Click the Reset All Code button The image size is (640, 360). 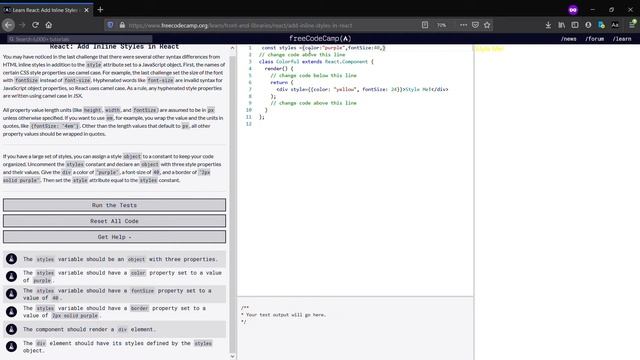tap(114, 221)
